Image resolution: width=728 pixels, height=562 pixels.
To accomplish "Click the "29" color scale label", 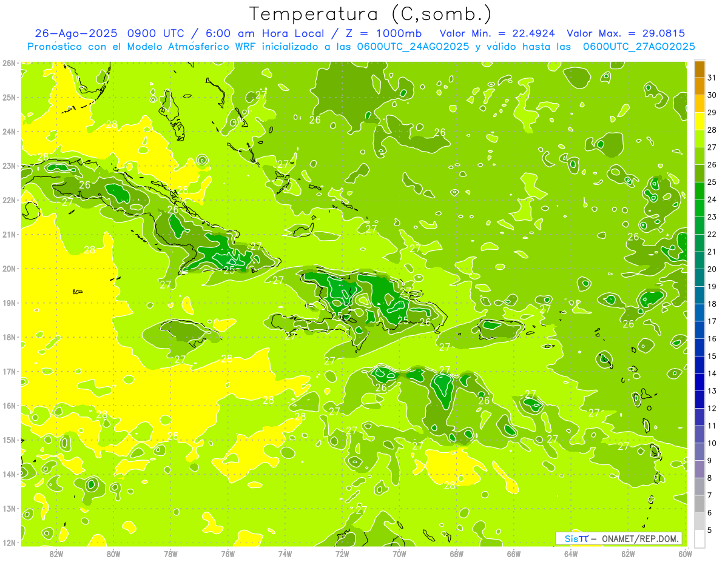I will click(x=712, y=113).
